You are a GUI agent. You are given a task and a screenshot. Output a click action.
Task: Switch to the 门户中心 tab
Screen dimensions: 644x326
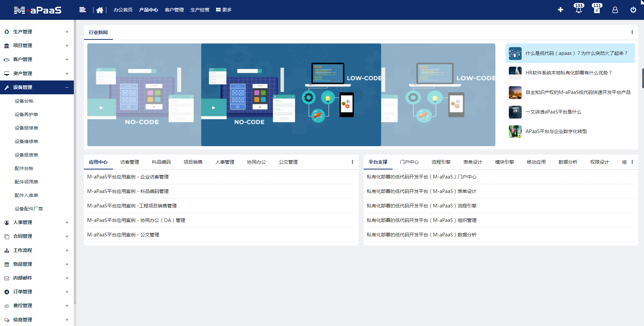pyautogui.click(x=409, y=162)
